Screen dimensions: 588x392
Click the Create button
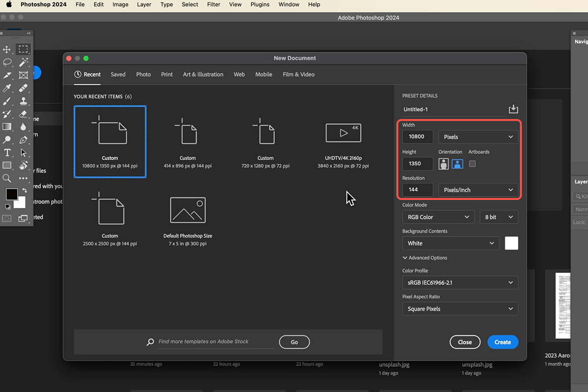[503, 342]
